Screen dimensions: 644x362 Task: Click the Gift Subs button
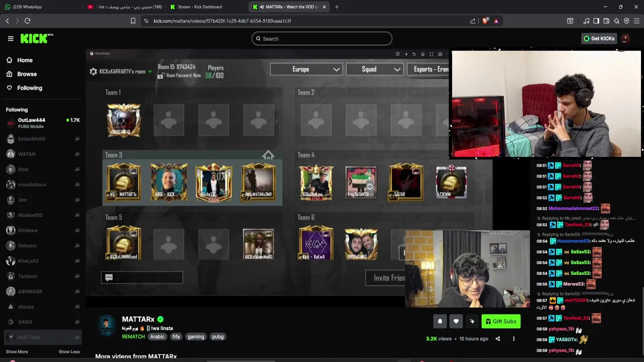pos(501,321)
